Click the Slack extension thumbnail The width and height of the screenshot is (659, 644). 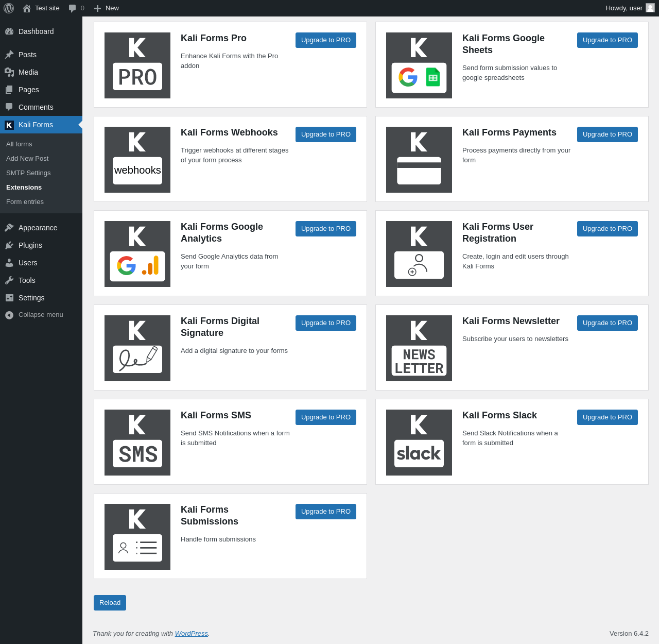point(419,443)
